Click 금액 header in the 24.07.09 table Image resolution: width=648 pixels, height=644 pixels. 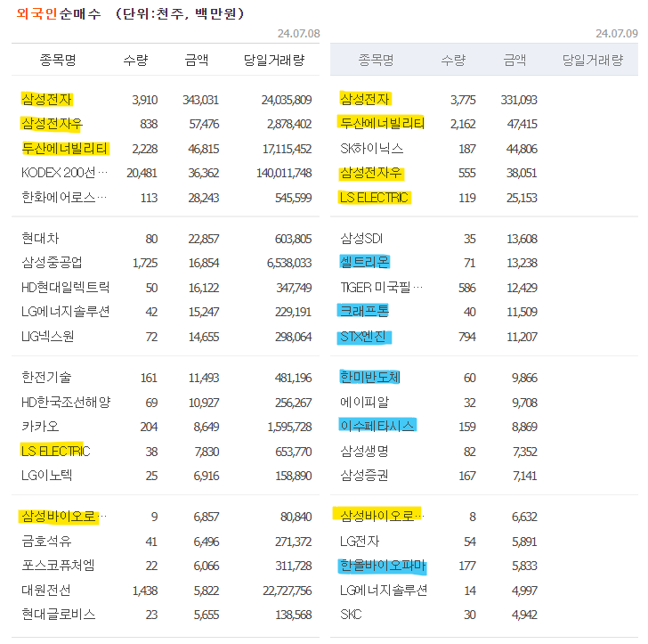click(x=514, y=61)
